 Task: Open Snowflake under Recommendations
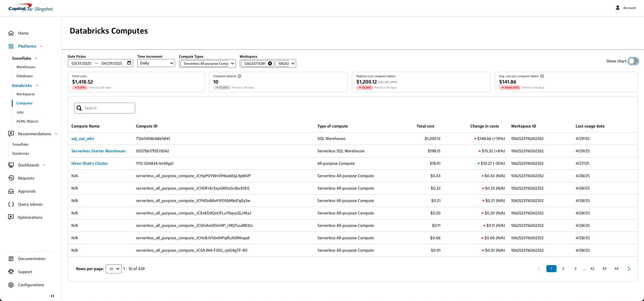pos(20,145)
